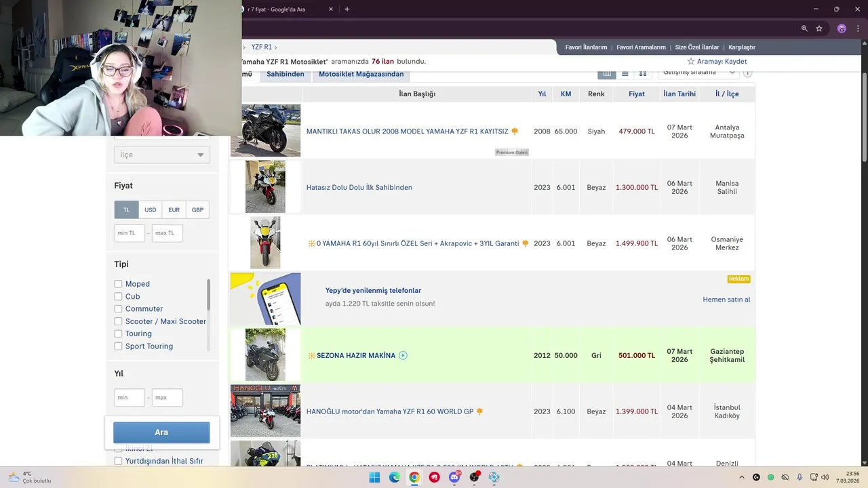The image size is (868, 488).
Task: Sort by the İlan Tarihi column header
Action: coord(679,94)
